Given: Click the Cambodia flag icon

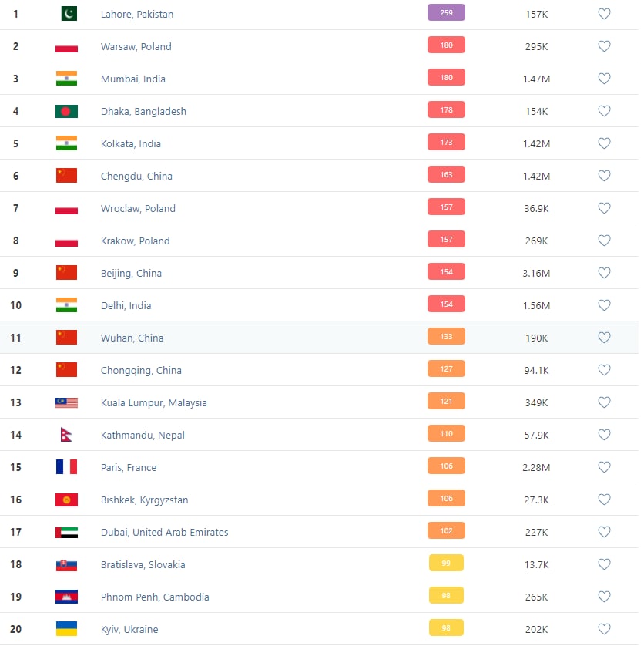Looking at the screenshot, I should [66, 597].
